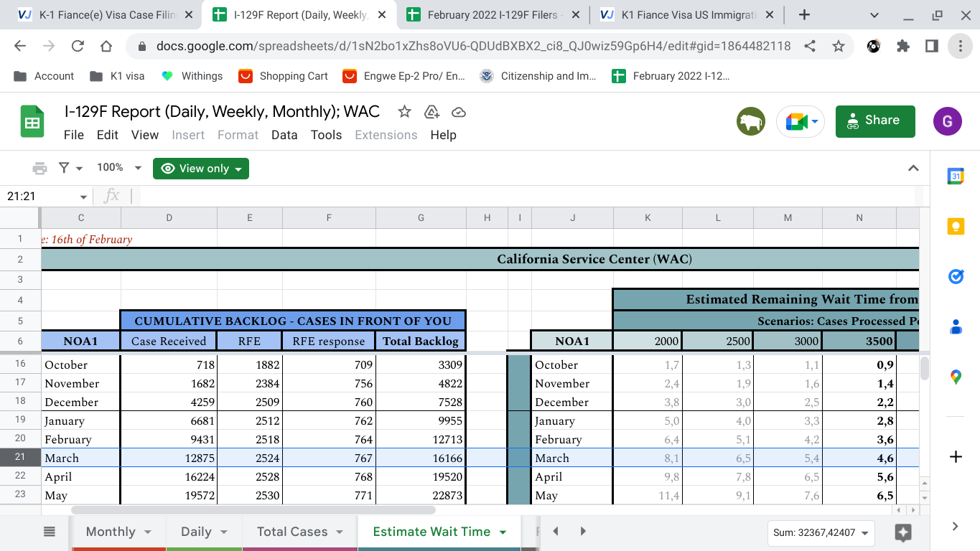
Task: Open the Data menu
Action: pyautogui.click(x=284, y=135)
